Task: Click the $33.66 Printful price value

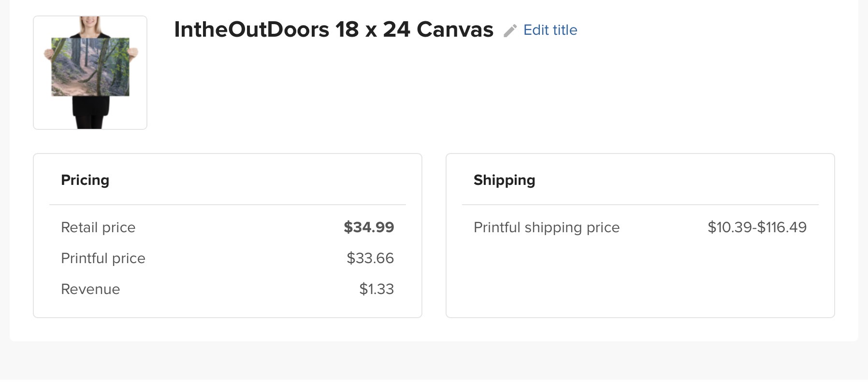Action: (370, 258)
